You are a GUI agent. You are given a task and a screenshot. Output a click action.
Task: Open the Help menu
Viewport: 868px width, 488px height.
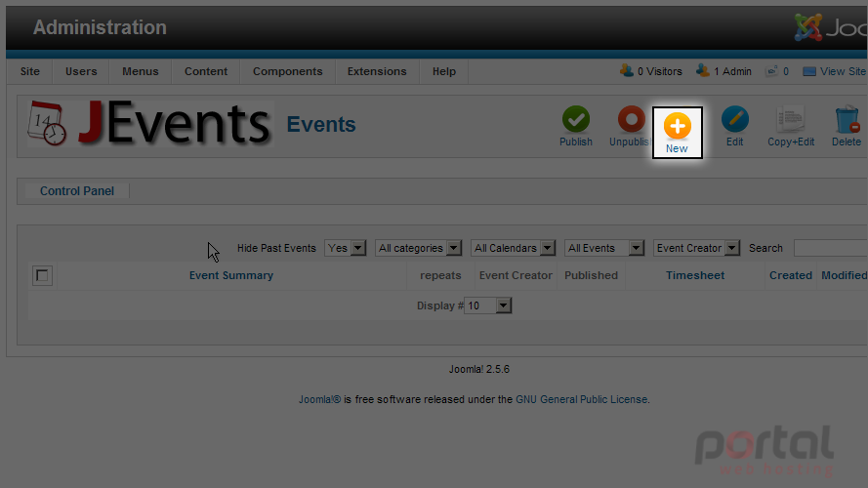pos(444,71)
